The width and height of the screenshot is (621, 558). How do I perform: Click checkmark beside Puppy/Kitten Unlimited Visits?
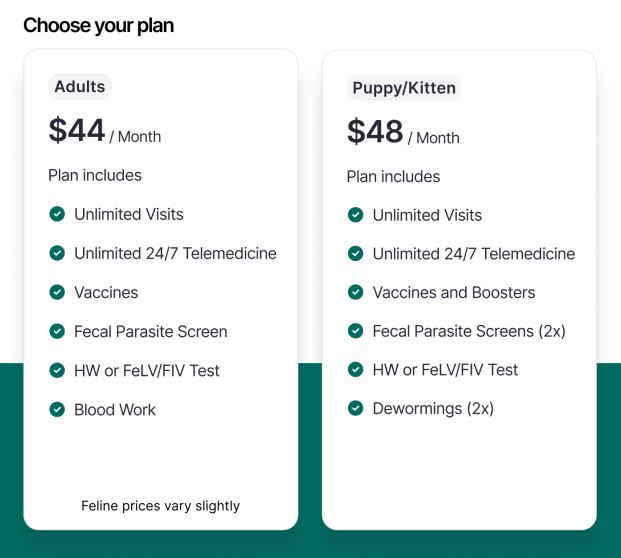point(355,215)
